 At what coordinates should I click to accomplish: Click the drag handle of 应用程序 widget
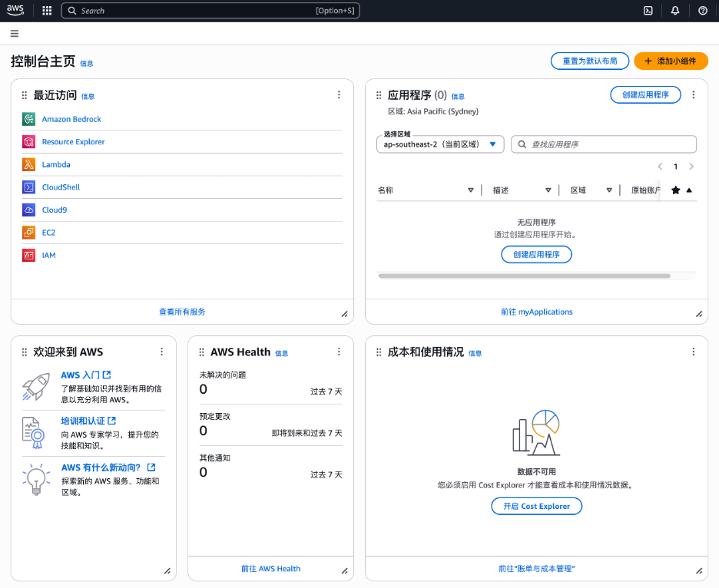click(x=379, y=95)
